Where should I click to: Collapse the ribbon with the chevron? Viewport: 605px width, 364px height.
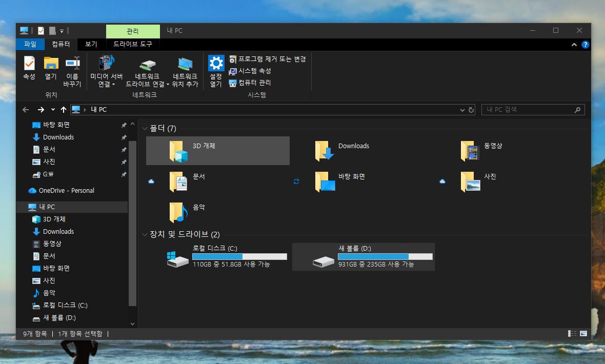(574, 45)
